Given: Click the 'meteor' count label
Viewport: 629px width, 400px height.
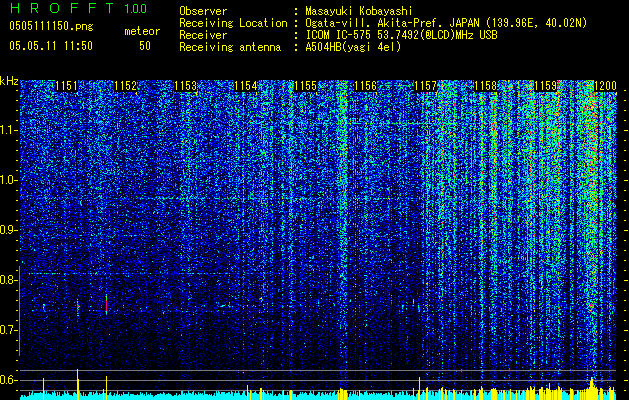Looking at the screenshot, I should [142, 31].
